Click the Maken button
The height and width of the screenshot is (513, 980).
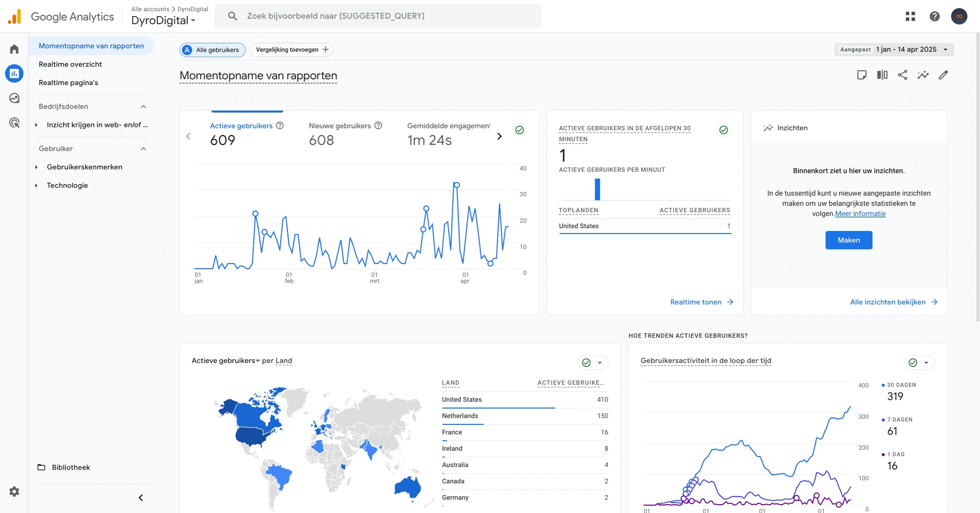coord(848,240)
